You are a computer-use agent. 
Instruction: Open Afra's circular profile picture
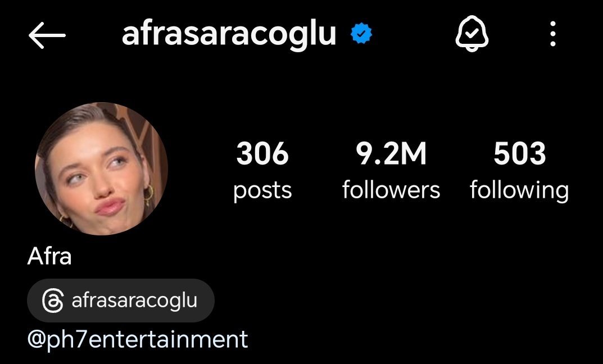102,169
